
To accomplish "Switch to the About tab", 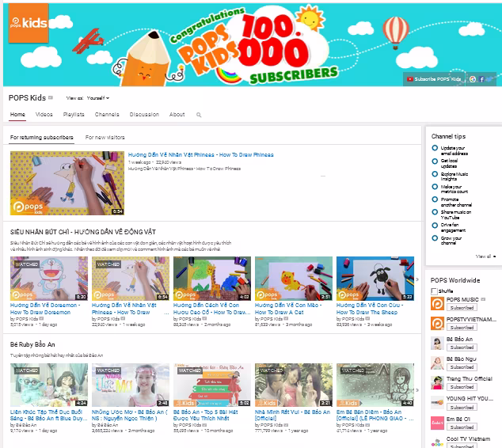I will (177, 114).
